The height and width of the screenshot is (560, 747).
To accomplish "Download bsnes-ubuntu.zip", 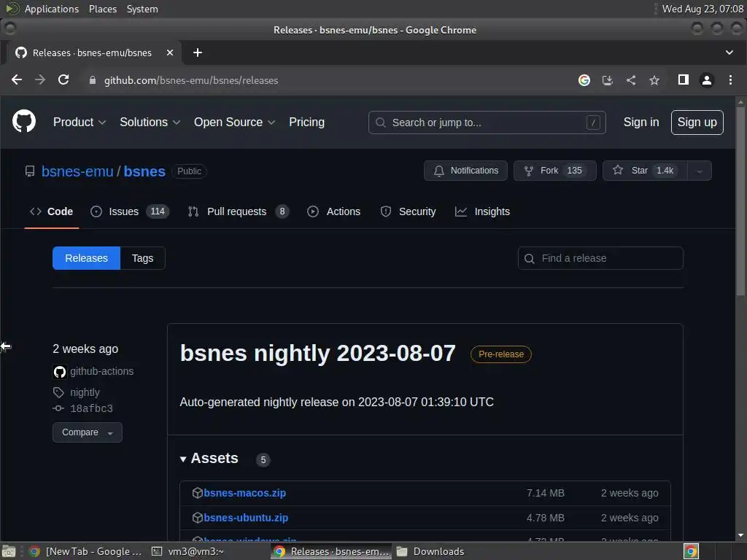I will (246, 518).
